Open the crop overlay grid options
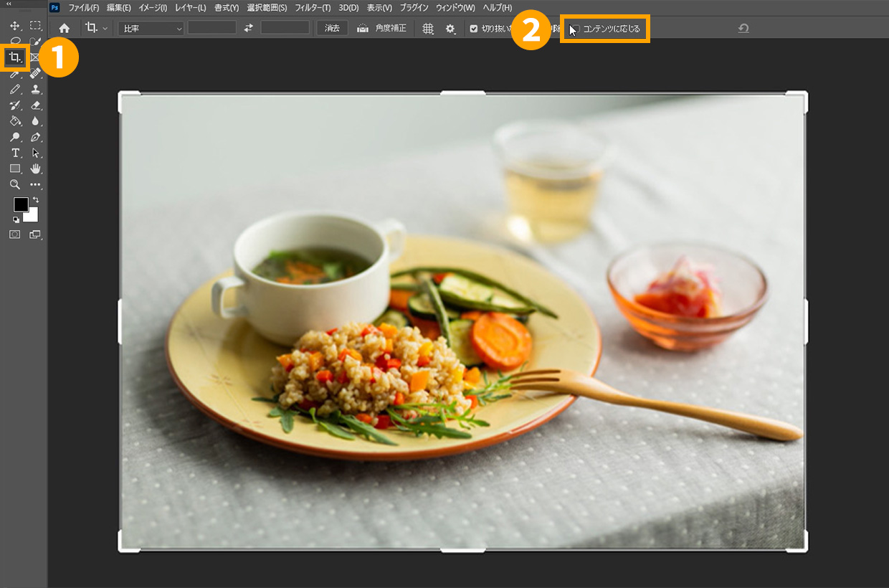 pos(428,29)
